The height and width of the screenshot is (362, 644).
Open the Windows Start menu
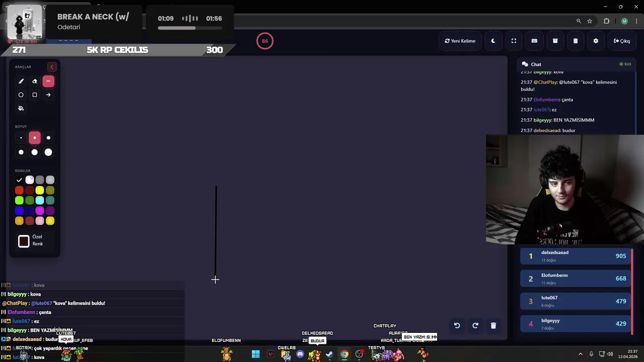click(x=256, y=354)
